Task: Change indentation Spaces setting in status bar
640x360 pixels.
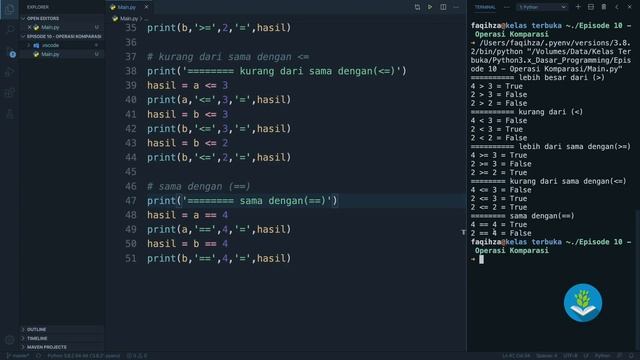Action: [547, 356]
